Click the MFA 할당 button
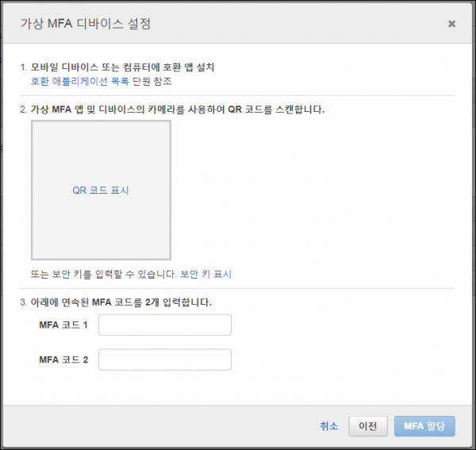The height and width of the screenshot is (450, 476). tap(424, 426)
